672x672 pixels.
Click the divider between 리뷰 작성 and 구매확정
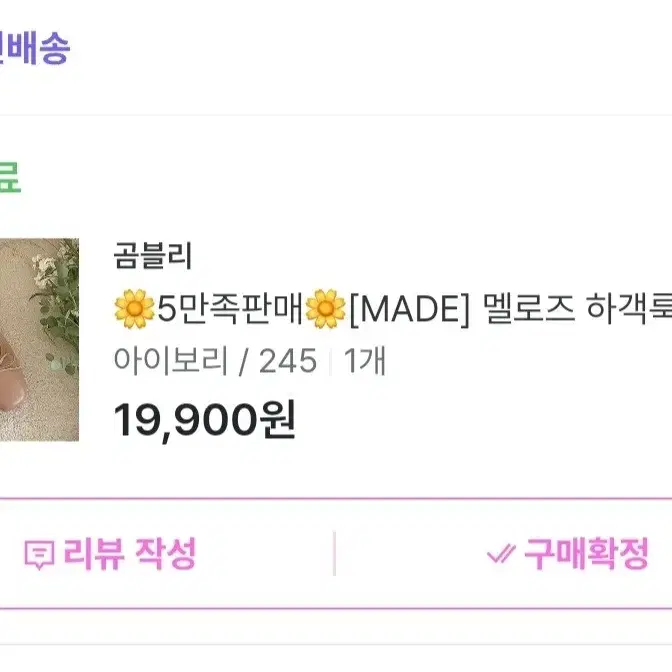(334, 553)
